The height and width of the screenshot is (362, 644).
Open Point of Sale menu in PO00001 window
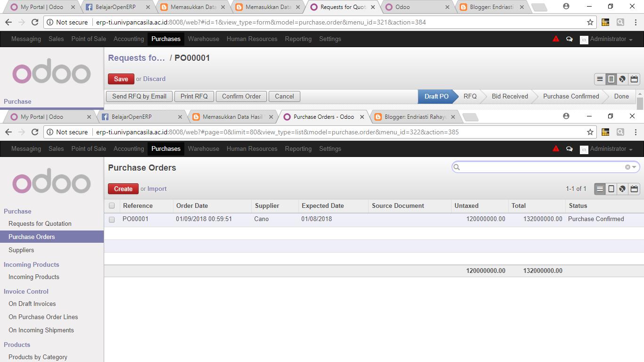pyautogui.click(x=89, y=39)
